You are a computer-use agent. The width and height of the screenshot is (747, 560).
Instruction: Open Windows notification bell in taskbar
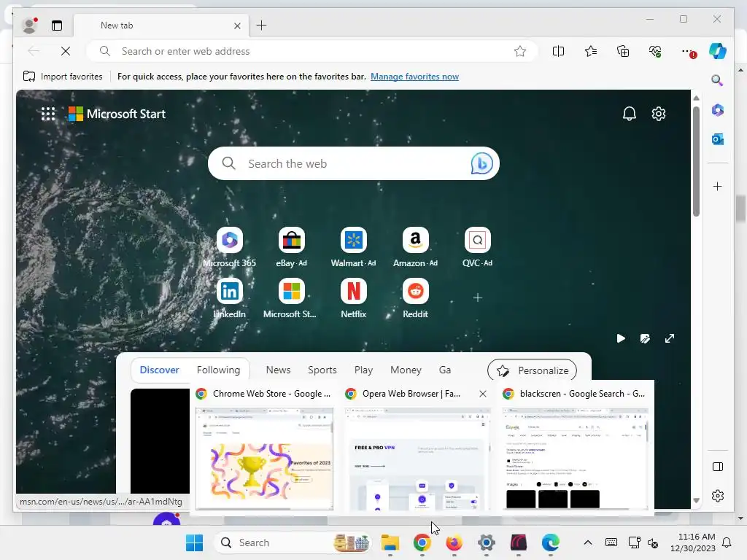click(x=727, y=542)
